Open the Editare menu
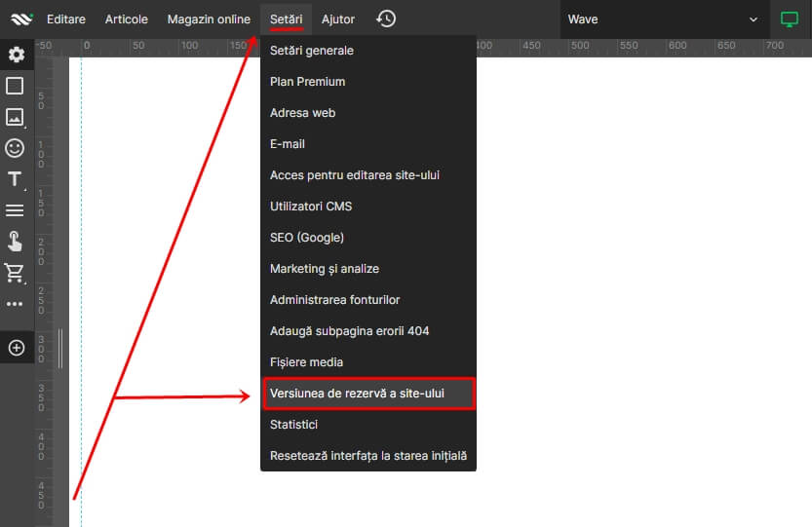812x527 pixels. click(66, 19)
